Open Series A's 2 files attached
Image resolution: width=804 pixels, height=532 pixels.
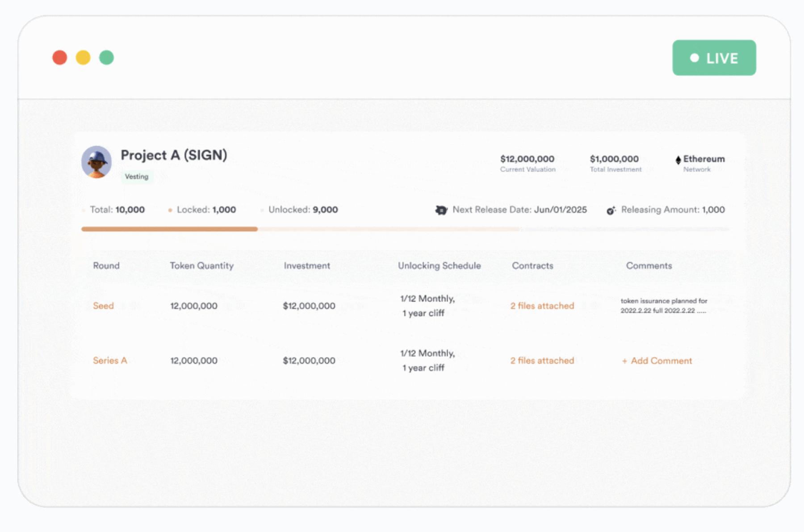pos(542,361)
